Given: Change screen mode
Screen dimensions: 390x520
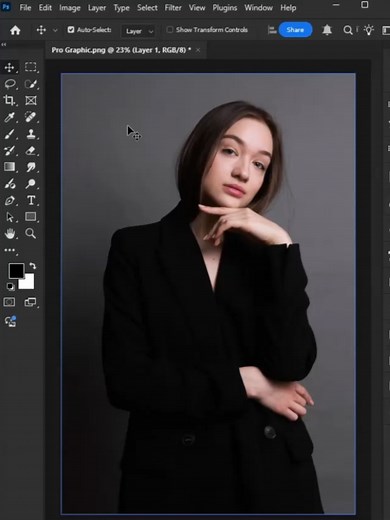Looking at the screenshot, I should point(30,302).
